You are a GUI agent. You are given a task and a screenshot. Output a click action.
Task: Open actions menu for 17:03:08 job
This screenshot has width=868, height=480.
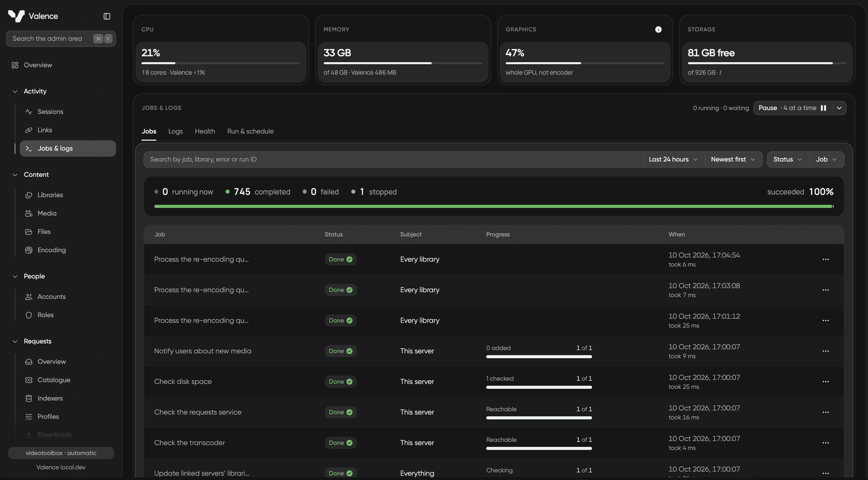pyautogui.click(x=825, y=290)
